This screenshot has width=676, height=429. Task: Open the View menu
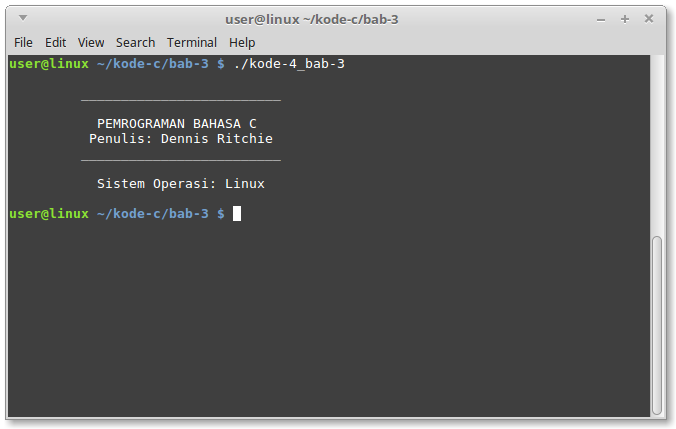91,43
